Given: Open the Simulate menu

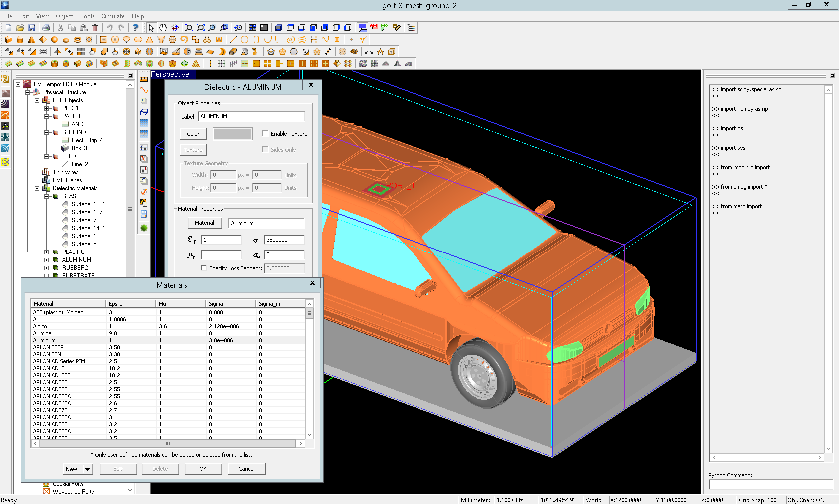Looking at the screenshot, I should [113, 16].
